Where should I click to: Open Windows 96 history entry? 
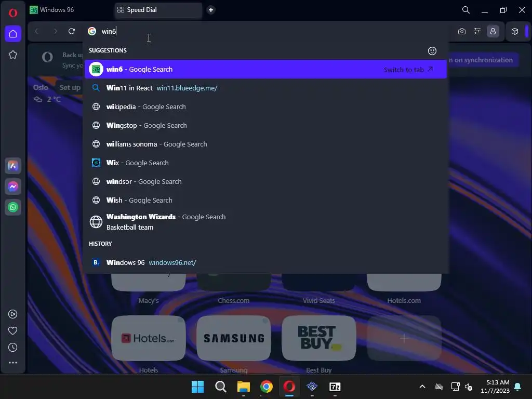(x=265, y=262)
